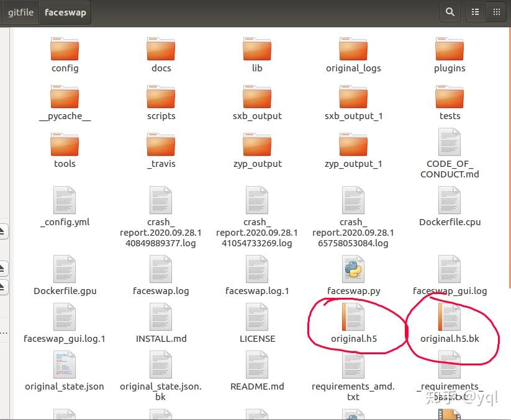511x420 pixels.
Task: Click the middle eject button in sidebar
Action: 2,268
